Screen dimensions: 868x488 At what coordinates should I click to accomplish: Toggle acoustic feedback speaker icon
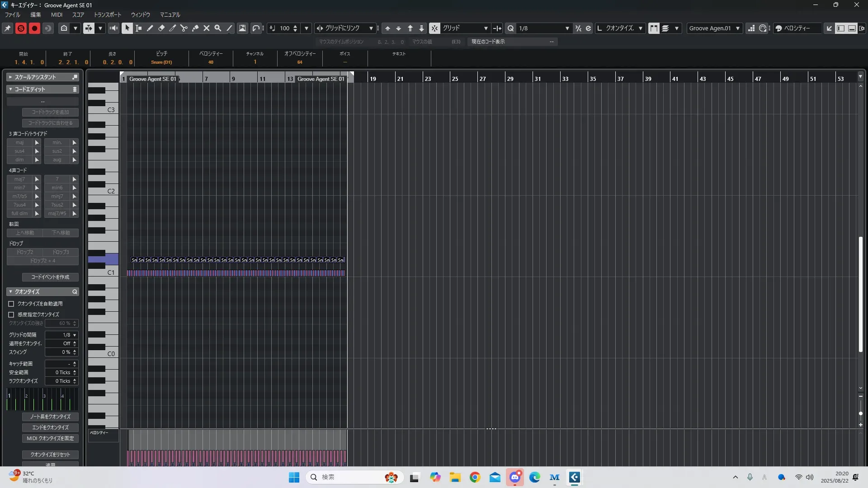113,28
